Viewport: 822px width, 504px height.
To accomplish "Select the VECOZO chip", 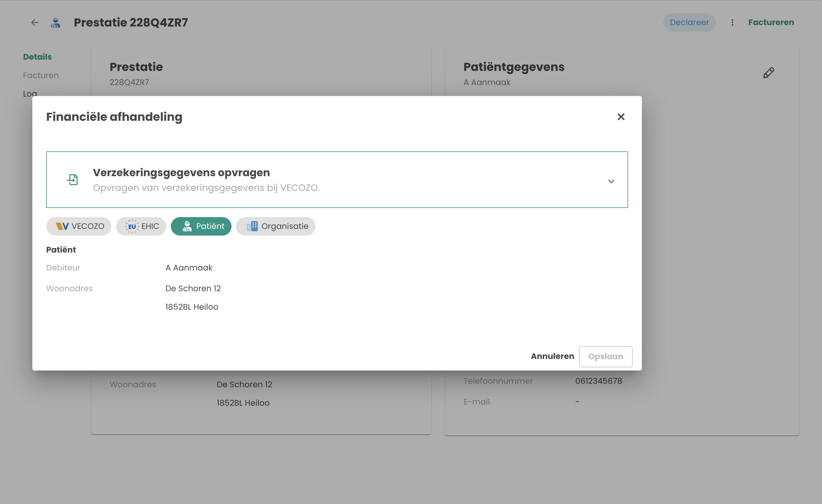I will pos(79,226).
